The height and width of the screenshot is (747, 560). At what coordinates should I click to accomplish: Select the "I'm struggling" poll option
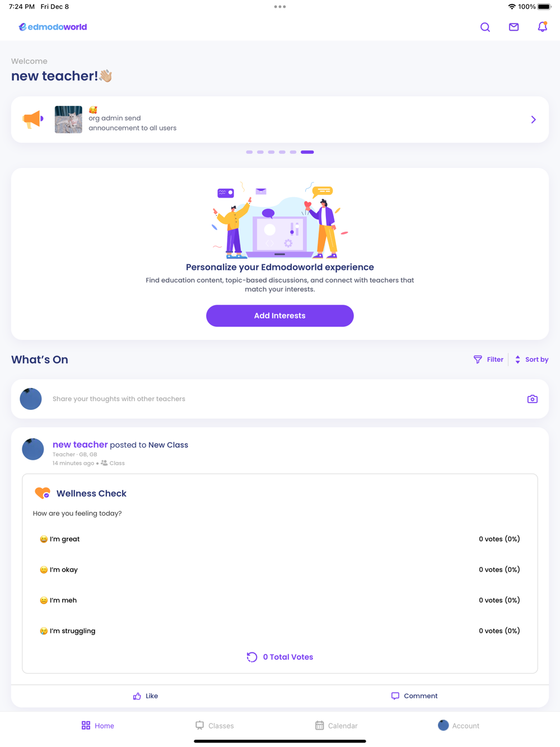coord(279,631)
